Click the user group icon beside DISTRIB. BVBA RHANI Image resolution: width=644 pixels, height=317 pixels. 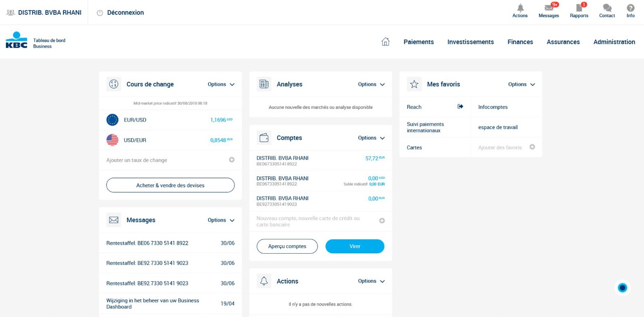10,13
